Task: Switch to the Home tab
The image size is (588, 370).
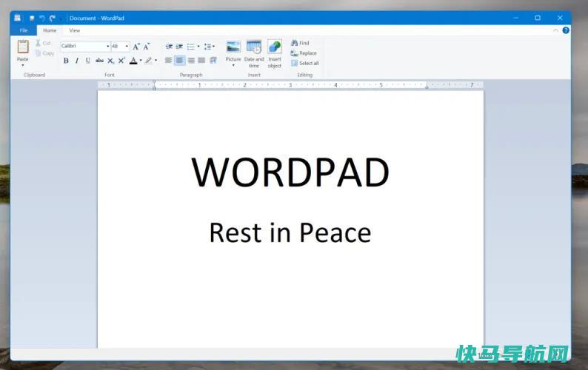Action: (x=50, y=30)
